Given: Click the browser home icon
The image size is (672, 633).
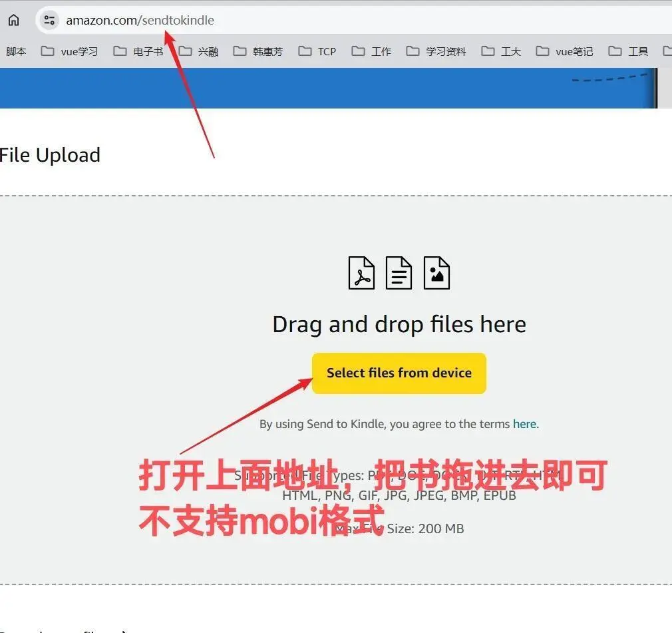Looking at the screenshot, I should (x=14, y=20).
